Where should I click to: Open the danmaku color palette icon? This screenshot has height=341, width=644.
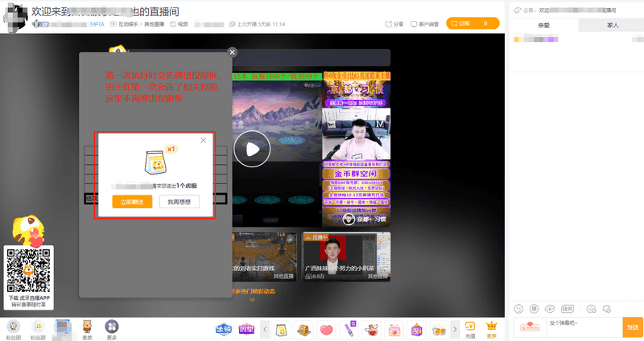550,309
